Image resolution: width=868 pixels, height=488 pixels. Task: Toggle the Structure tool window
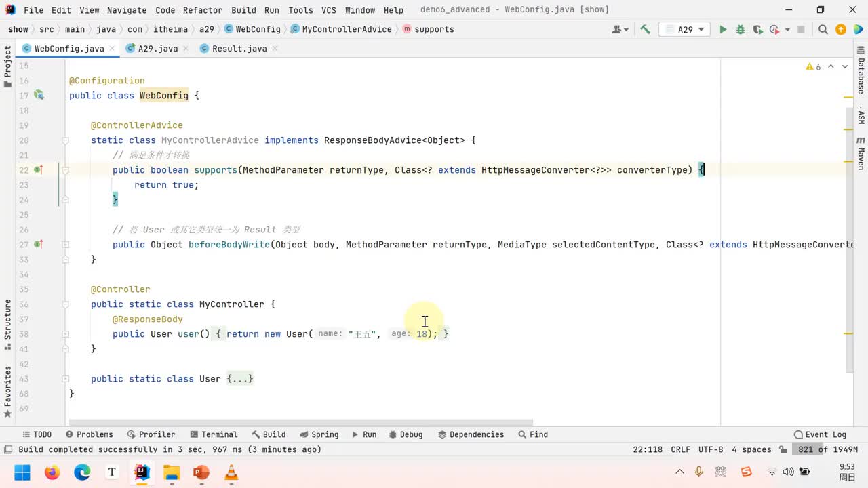tap(7, 325)
